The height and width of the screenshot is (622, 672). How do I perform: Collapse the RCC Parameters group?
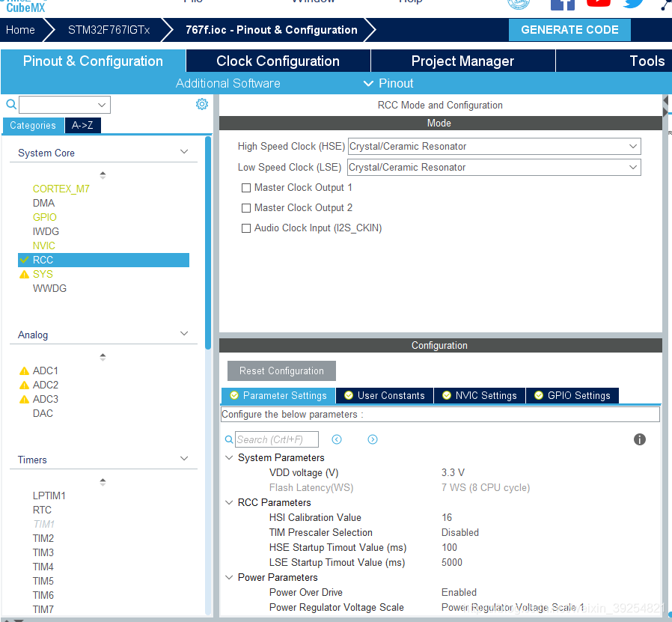tap(229, 502)
